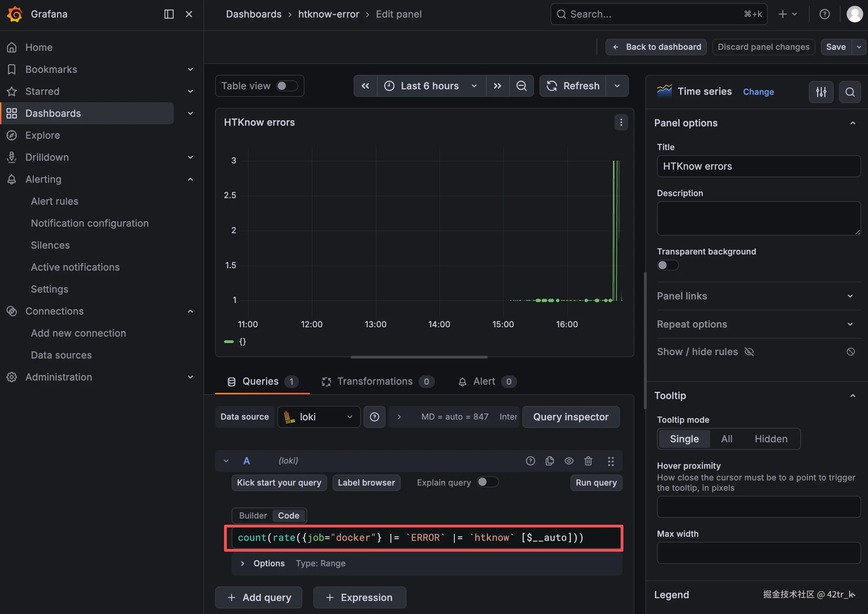Click the zoom out time range icon
The width and height of the screenshot is (868, 614).
(x=521, y=86)
